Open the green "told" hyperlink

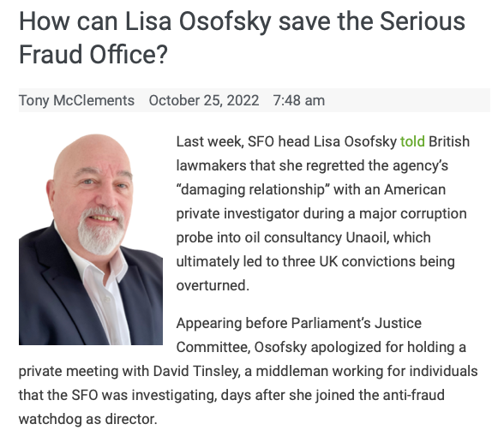412,141
